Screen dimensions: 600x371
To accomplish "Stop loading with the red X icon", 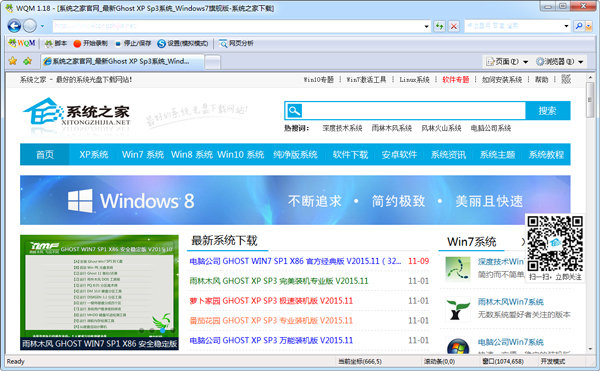I will coord(454,26).
